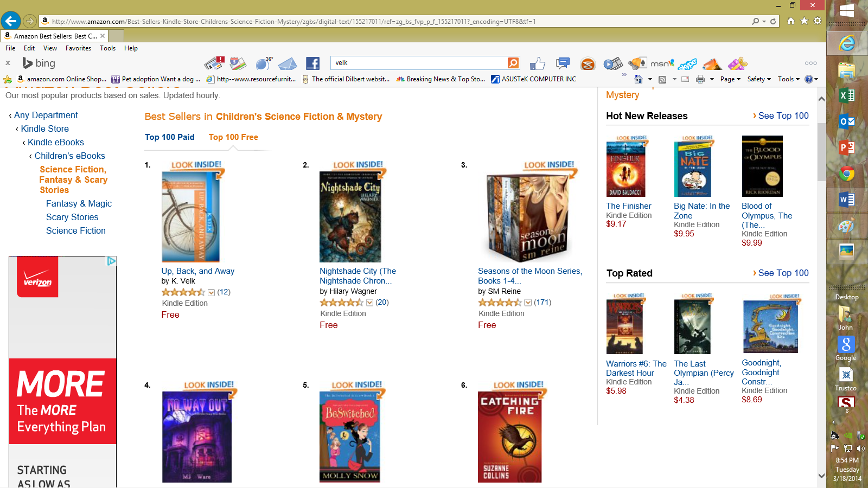This screenshot has width=868, height=488.
Task: Open the chat messages icon on Bing bar
Action: [x=563, y=63]
